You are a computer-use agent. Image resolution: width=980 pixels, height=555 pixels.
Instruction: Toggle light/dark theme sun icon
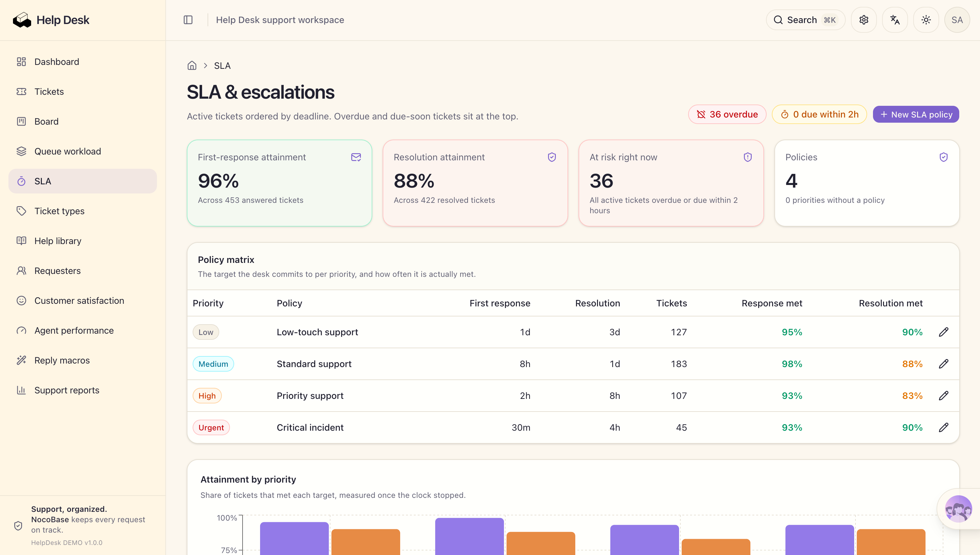click(x=926, y=20)
